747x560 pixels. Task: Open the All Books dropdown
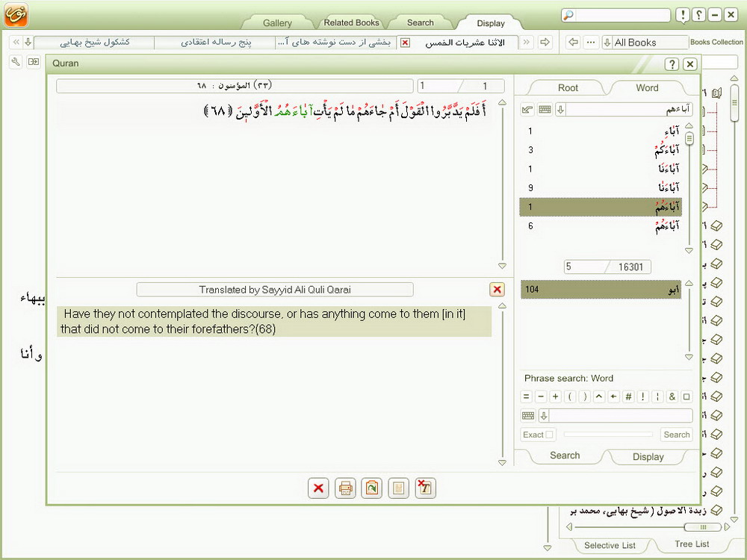pyautogui.click(x=607, y=43)
